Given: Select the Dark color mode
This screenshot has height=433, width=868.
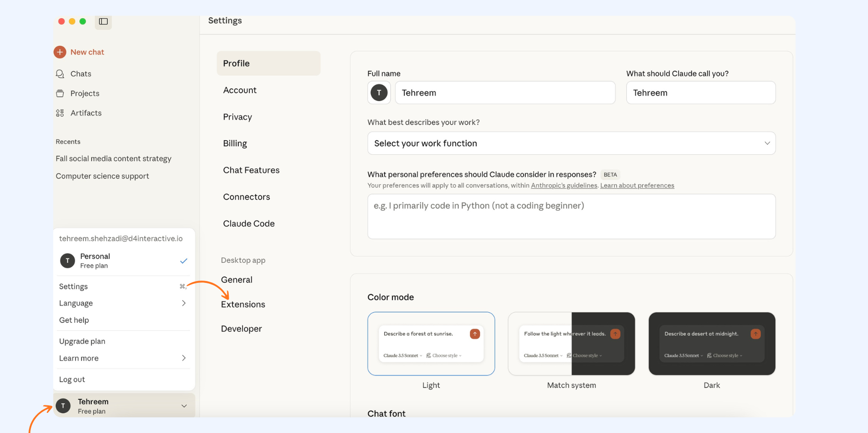Looking at the screenshot, I should point(712,344).
